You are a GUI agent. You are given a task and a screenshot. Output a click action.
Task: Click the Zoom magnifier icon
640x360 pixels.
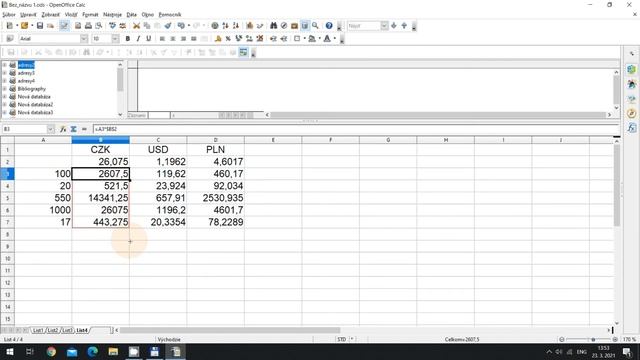pyautogui.click(x=315, y=26)
